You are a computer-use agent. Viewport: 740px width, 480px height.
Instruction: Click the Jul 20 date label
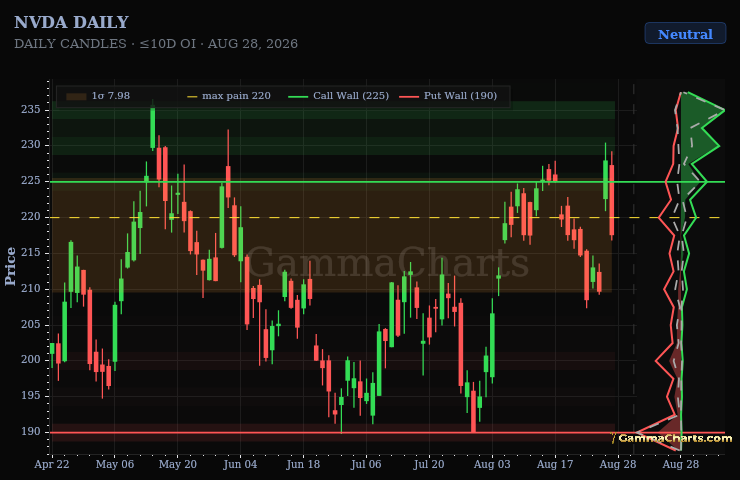pos(429,464)
